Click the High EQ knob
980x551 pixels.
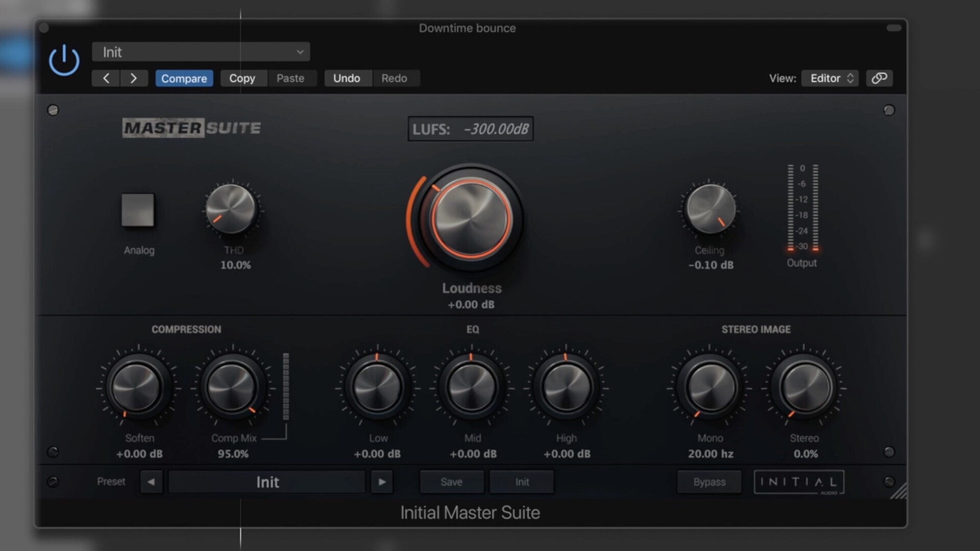pyautogui.click(x=566, y=387)
